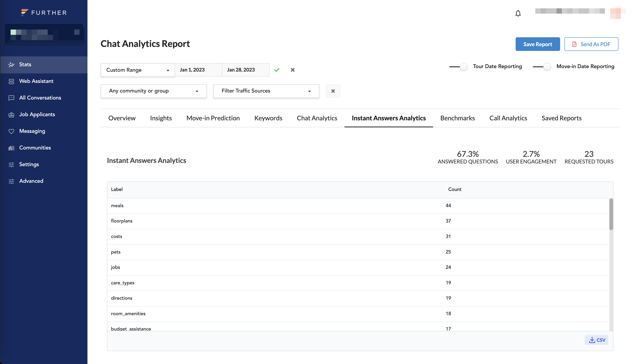Select the pets row label
This screenshot has width=633, height=364.
pyautogui.click(x=115, y=252)
